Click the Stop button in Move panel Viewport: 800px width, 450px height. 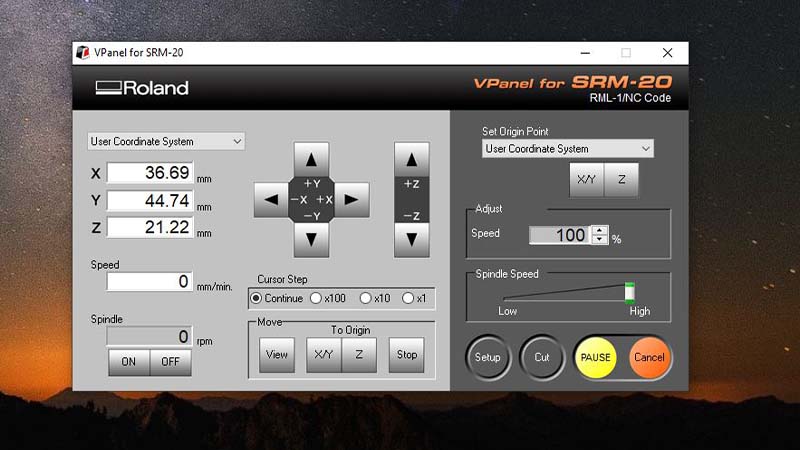(407, 355)
